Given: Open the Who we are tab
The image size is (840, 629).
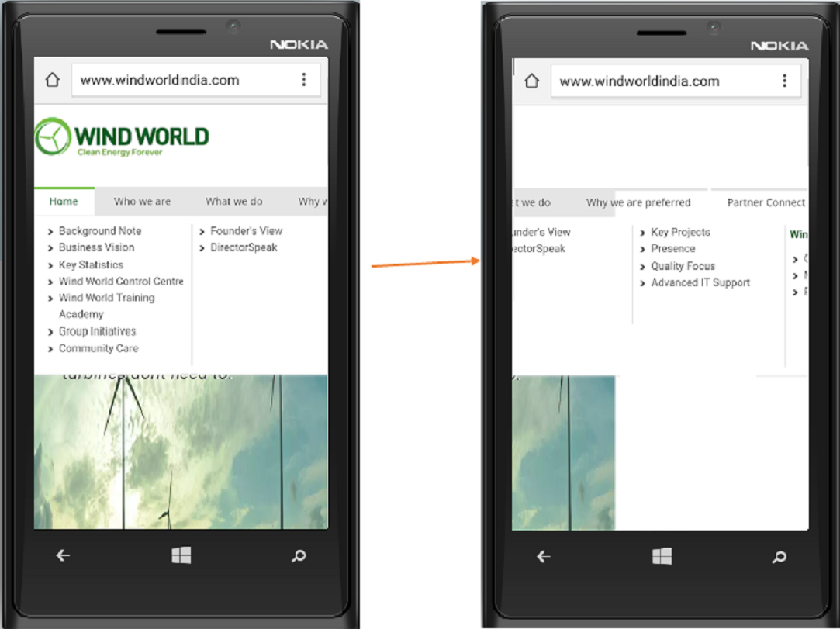Looking at the screenshot, I should click(142, 202).
